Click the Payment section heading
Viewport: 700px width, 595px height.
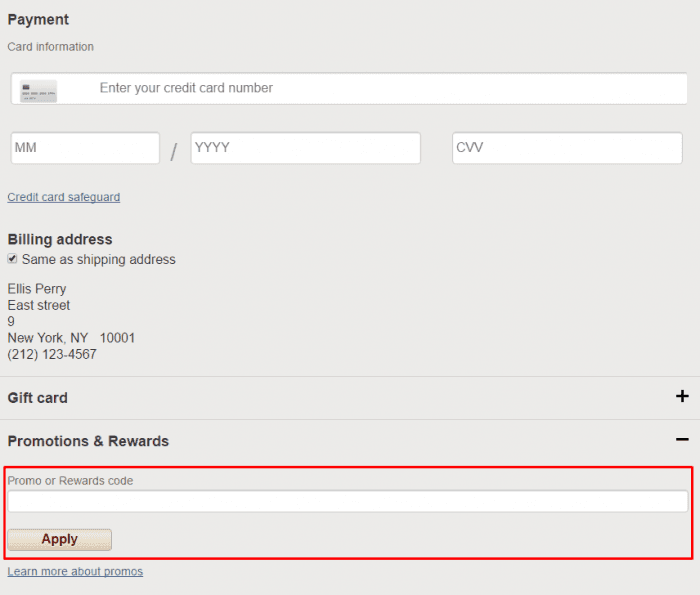[38, 20]
